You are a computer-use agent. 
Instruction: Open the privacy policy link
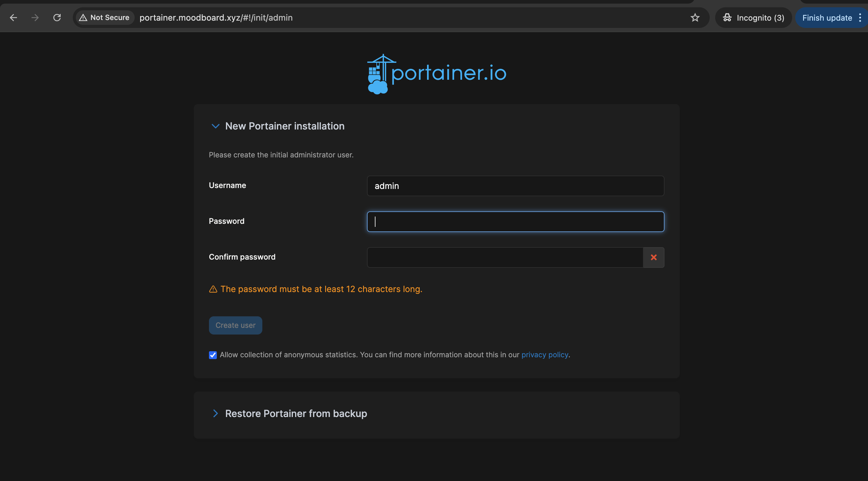pos(544,355)
